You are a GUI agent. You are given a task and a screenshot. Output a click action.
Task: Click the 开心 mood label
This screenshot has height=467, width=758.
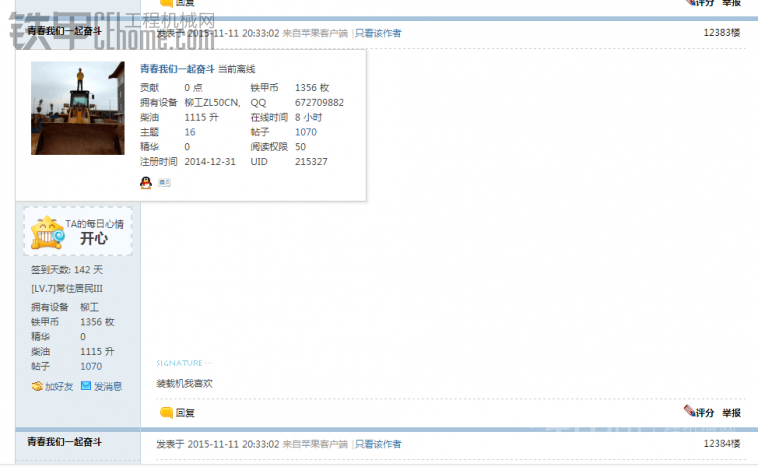pyautogui.click(x=94, y=238)
